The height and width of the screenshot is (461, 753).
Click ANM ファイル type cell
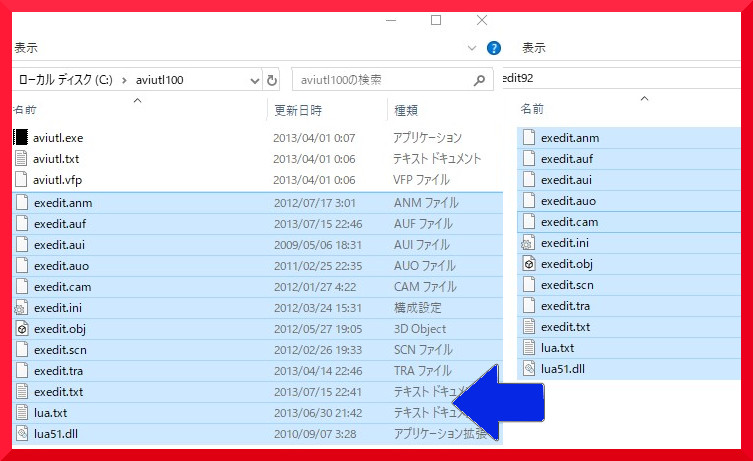[426, 203]
